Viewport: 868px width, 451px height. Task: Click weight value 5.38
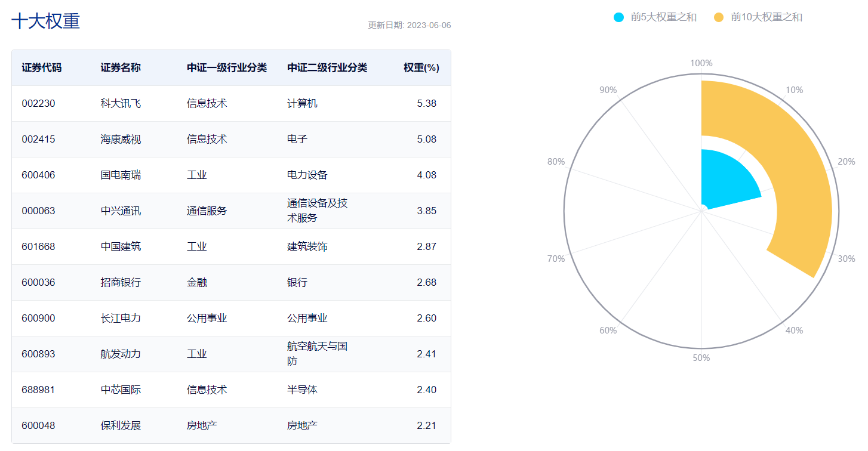[427, 104]
